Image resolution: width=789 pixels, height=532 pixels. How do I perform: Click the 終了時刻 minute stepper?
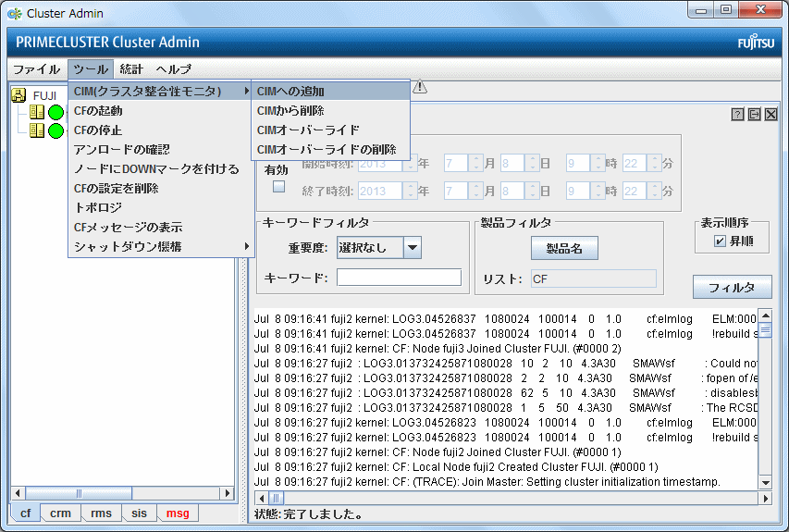pyautogui.click(x=655, y=191)
